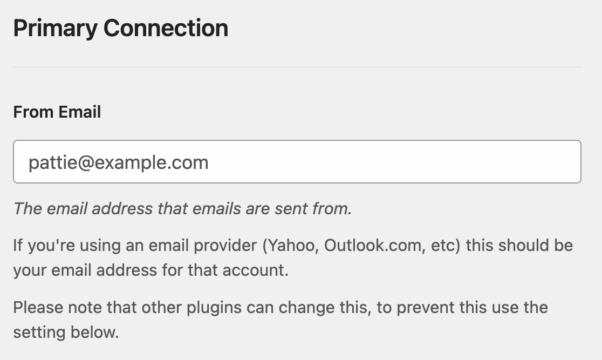This screenshot has height=360, width=602.
Task: Click the word 'Connection' in the heading
Action: (166, 28)
